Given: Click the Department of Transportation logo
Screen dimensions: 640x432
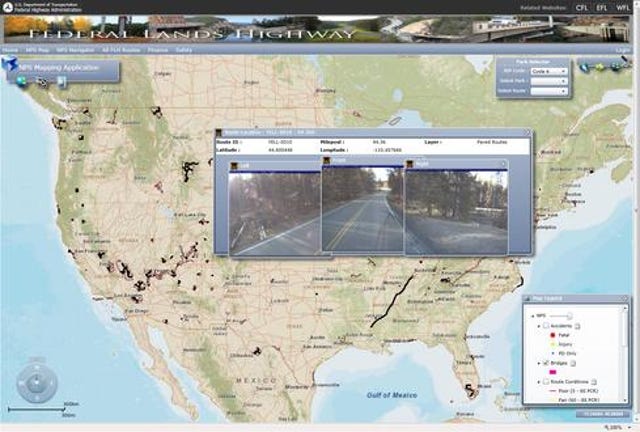Looking at the screenshot, I should point(8,7).
